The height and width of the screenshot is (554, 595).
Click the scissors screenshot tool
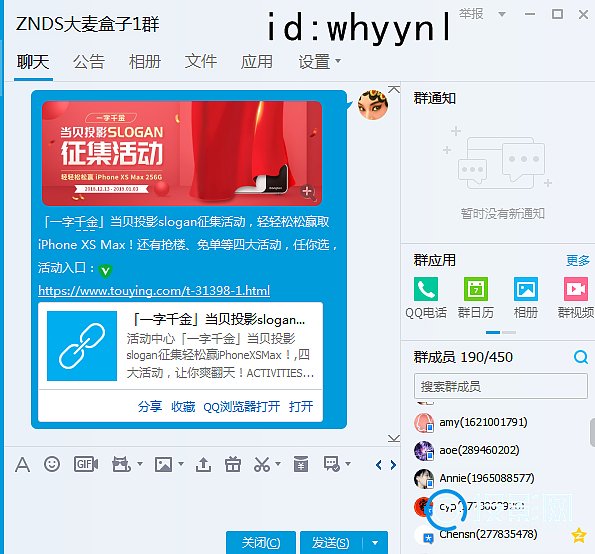click(x=262, y=464)
